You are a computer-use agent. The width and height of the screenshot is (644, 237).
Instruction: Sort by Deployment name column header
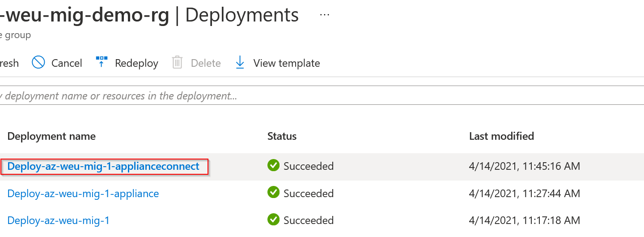tap(51, 136)
